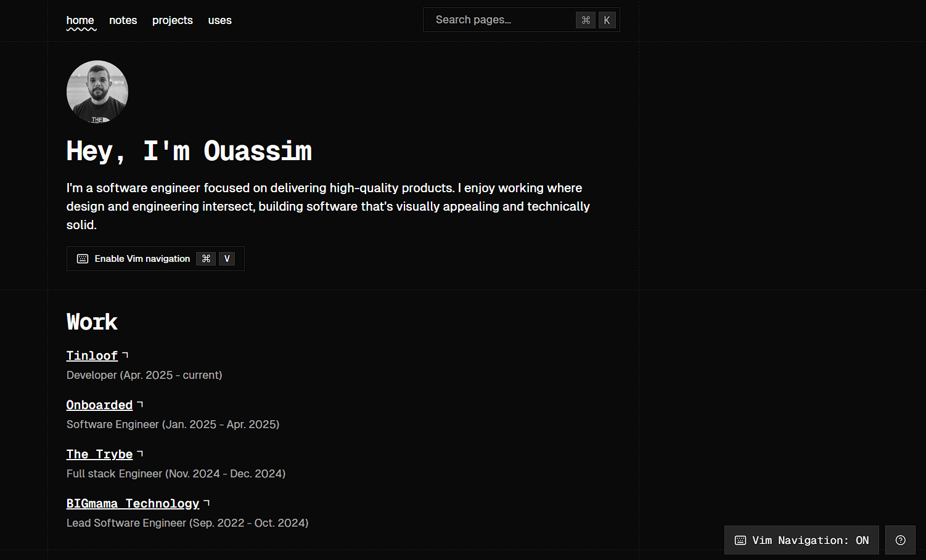Visit the Onboarded link

click(99, 405)
